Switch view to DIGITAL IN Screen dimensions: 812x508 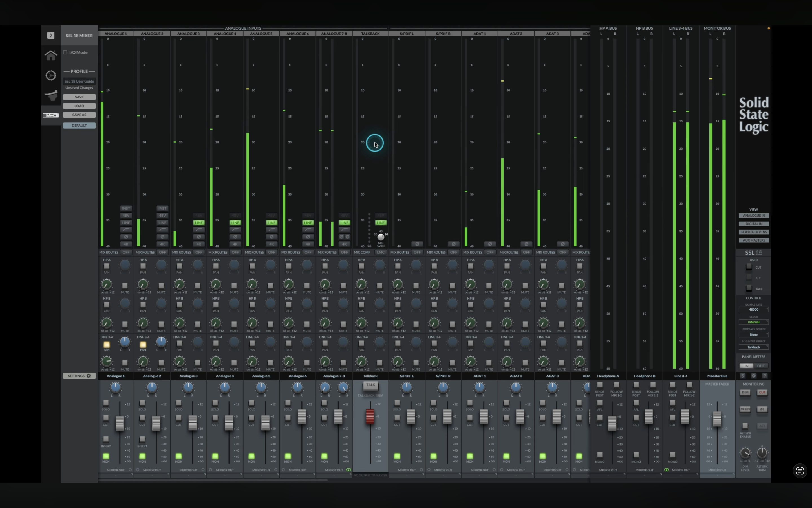click(754, 224)
